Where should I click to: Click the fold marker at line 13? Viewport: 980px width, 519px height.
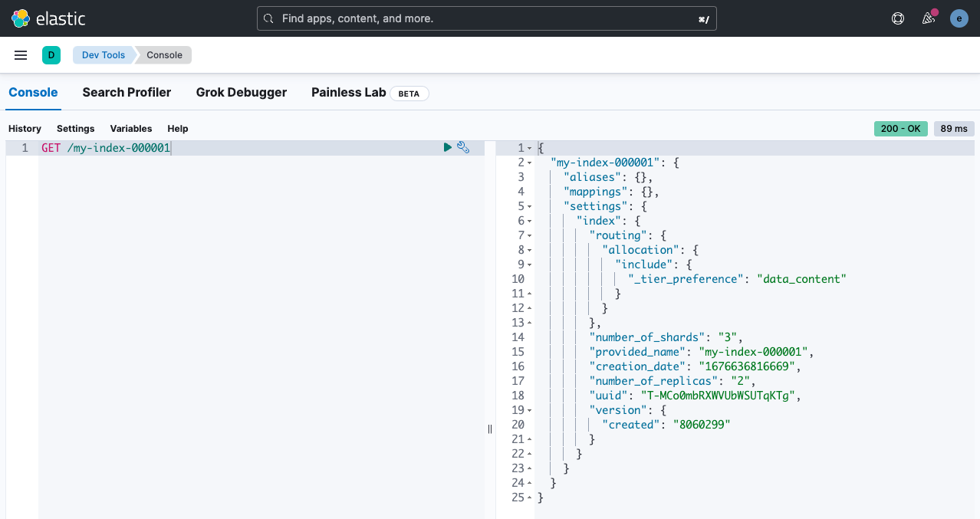tap(530, 323)
